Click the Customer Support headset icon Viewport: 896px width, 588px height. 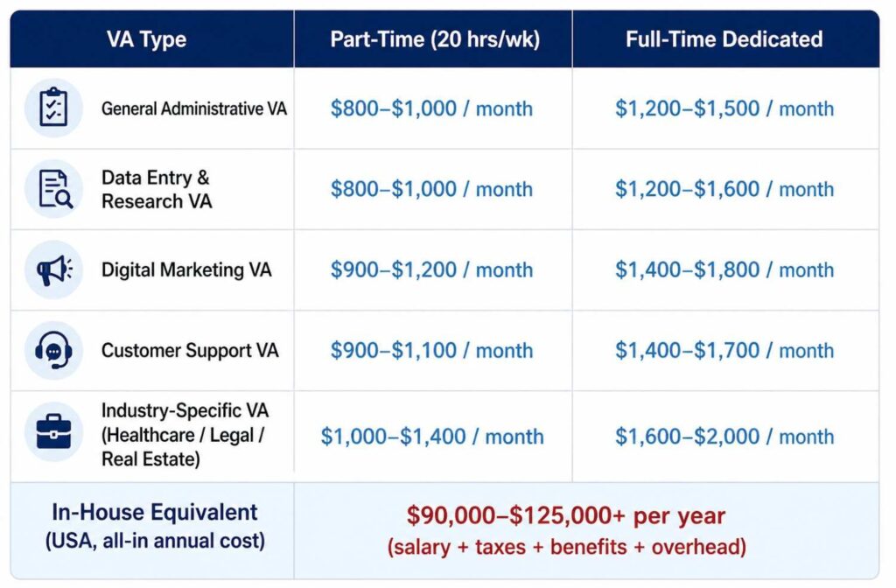click(53, 350)
